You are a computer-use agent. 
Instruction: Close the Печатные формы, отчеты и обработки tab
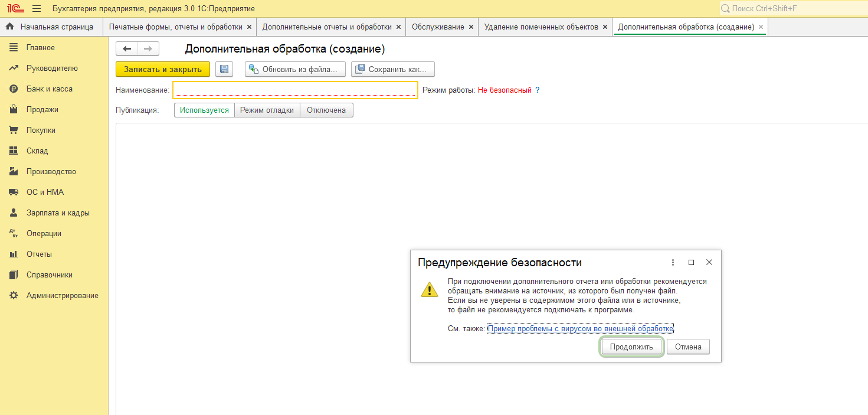(x=249, y=27)
